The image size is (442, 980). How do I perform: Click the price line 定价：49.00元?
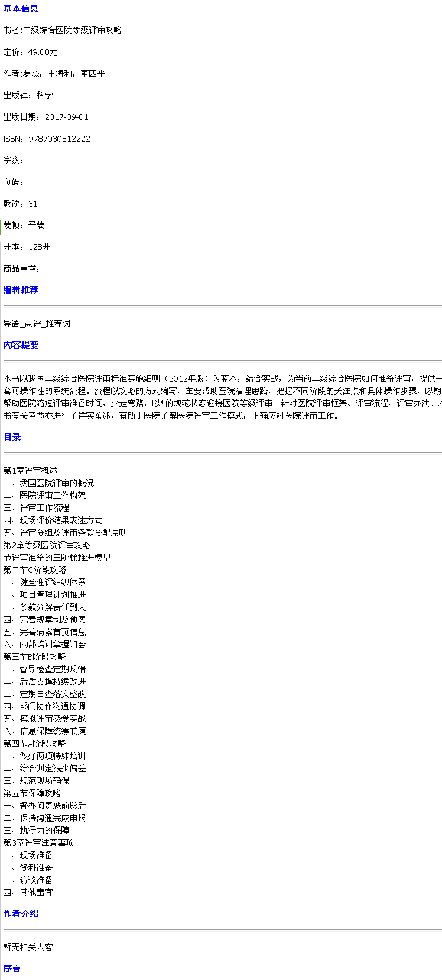(31, 52)
